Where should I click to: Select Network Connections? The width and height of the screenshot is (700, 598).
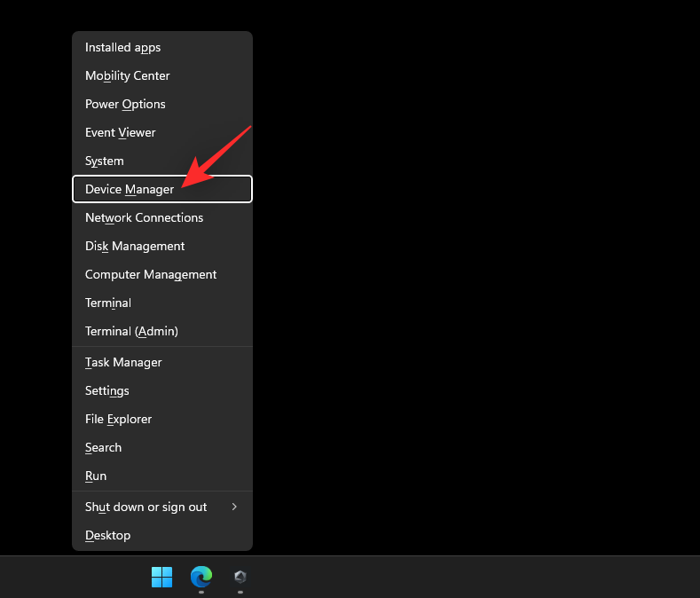tap(145, 217)
